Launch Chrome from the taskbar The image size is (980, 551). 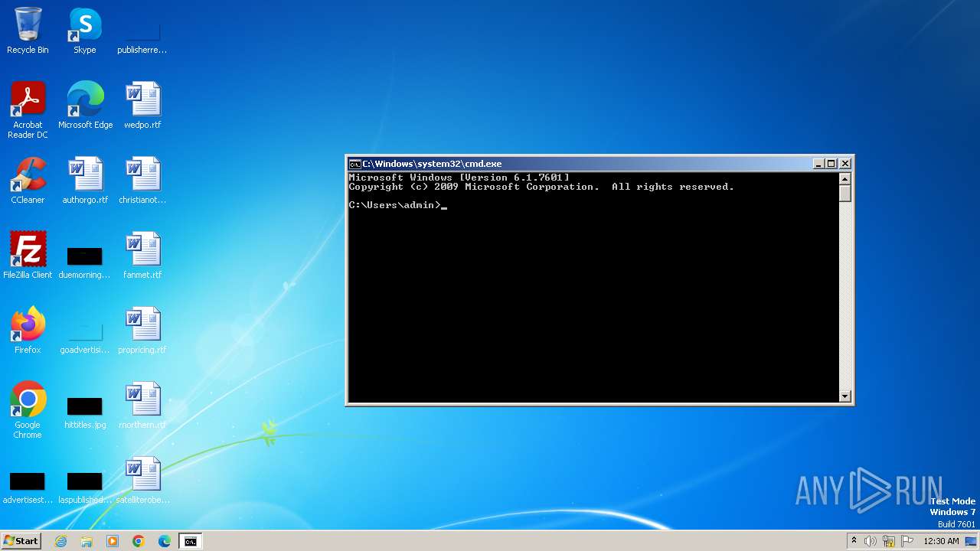(x=139, y=541)
